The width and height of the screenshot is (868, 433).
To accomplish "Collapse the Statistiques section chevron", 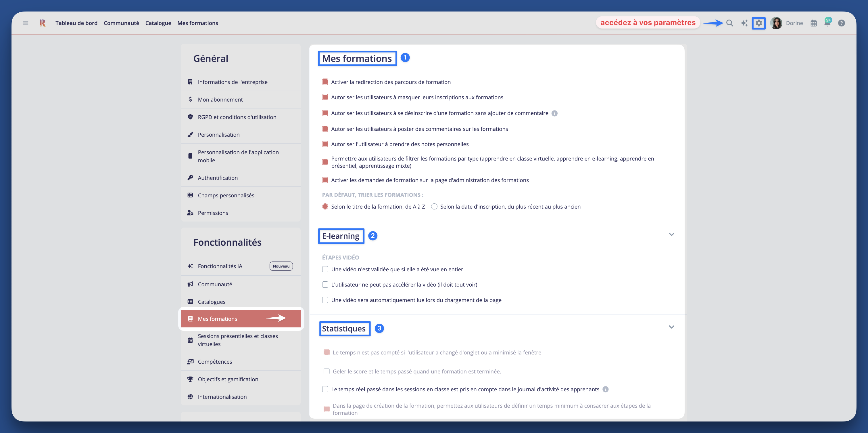I will click(672, 327).
